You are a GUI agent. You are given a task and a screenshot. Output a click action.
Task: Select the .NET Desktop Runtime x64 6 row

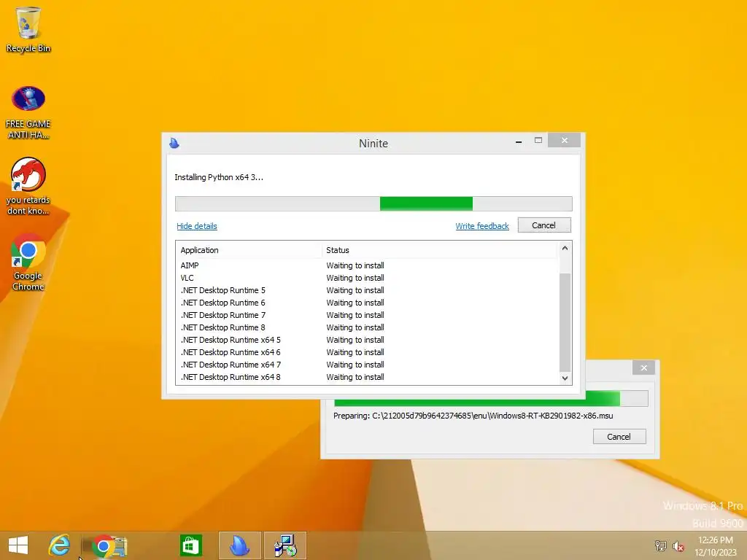point(367,352)
